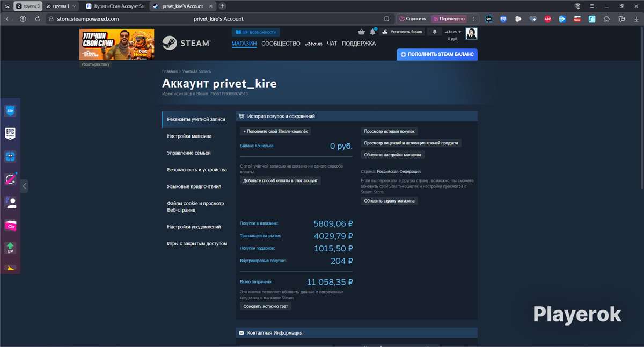Open the profile avatar picture in Steam header
The width and height of the screenshot is (644, 347).
[471, 33]
